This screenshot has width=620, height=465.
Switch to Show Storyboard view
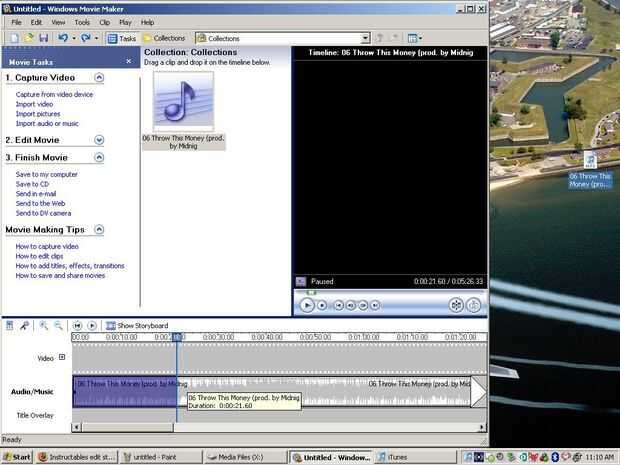click(x=137, y=326)
